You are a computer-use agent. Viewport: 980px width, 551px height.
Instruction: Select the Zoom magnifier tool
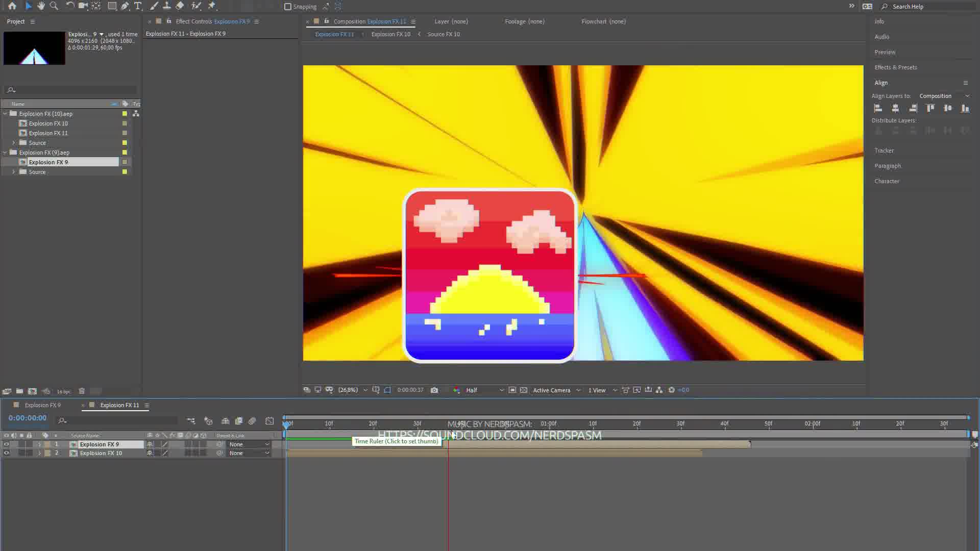[54, 6]
